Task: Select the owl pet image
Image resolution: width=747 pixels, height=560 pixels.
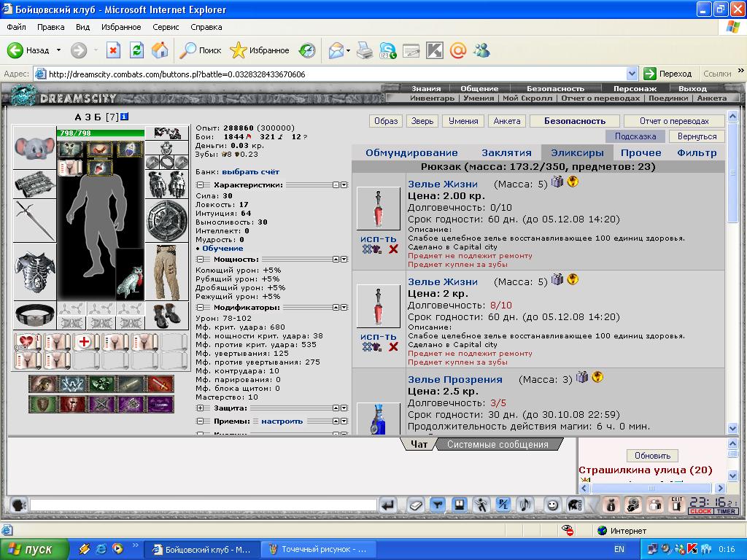Action: [130, 276]
